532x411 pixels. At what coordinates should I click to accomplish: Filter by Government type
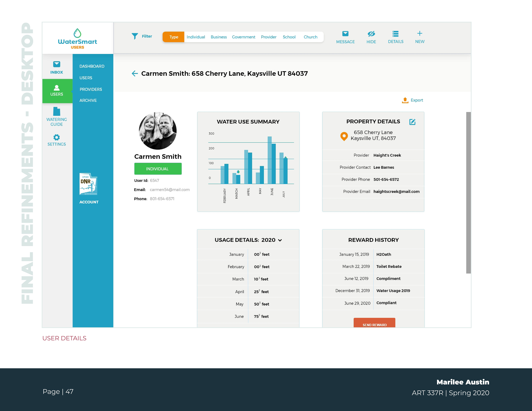pos(243,37)
